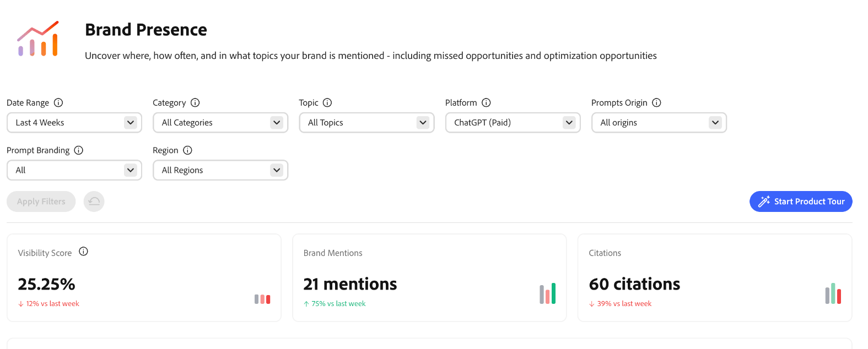This screenshot has width=868, height=349.
Task: Open the All Topics dropdown
Action: [x=366, y=123]
